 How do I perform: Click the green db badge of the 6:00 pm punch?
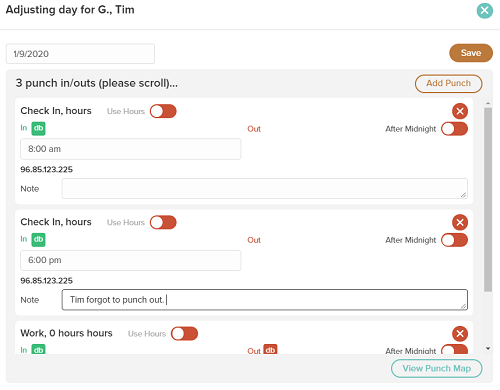(x=38, y=239)
